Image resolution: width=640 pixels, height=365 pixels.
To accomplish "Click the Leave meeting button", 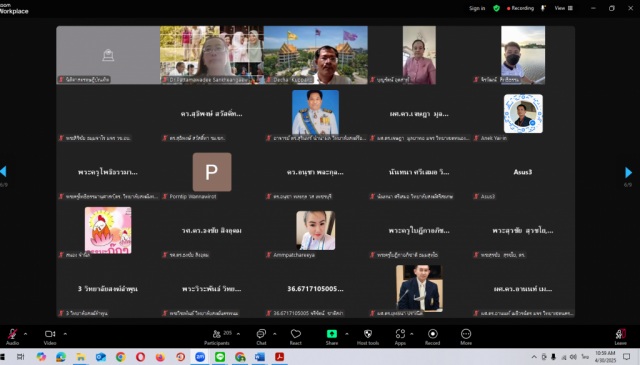I will pos(621,337).
